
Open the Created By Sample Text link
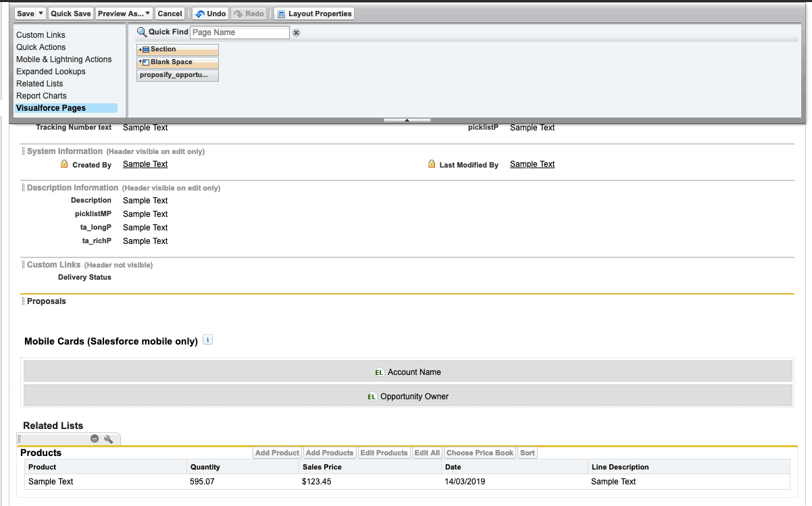coord(145,164)
